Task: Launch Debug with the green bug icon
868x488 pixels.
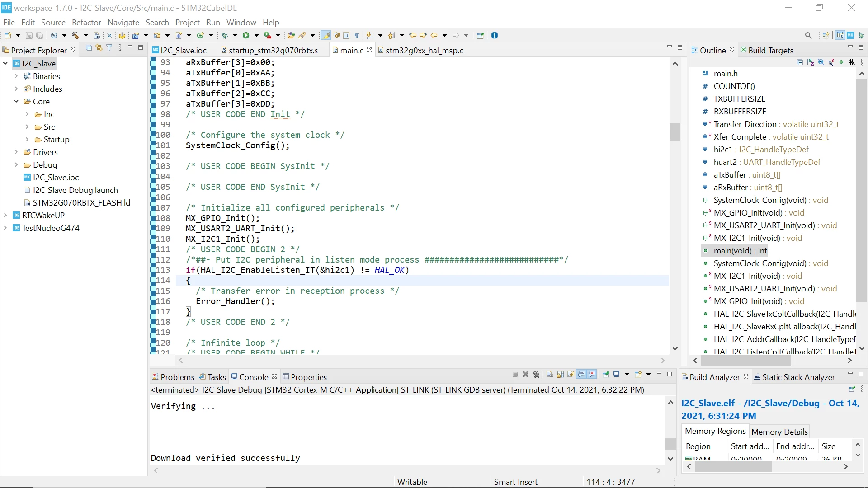Action: 224,35
